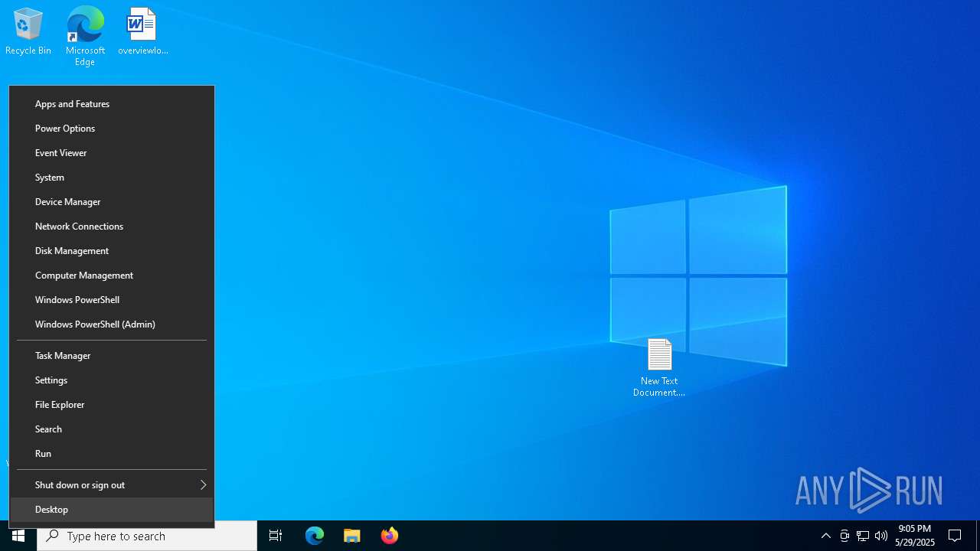Click the network status tray icon
This screenshot has width=980, height=551.
coord(863,536)
